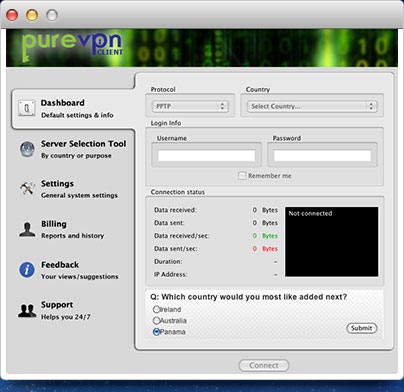The width and height of the screenshot is (404, 392).
Task: Click the PureVPN Client logo
Action: coord(72,47)
